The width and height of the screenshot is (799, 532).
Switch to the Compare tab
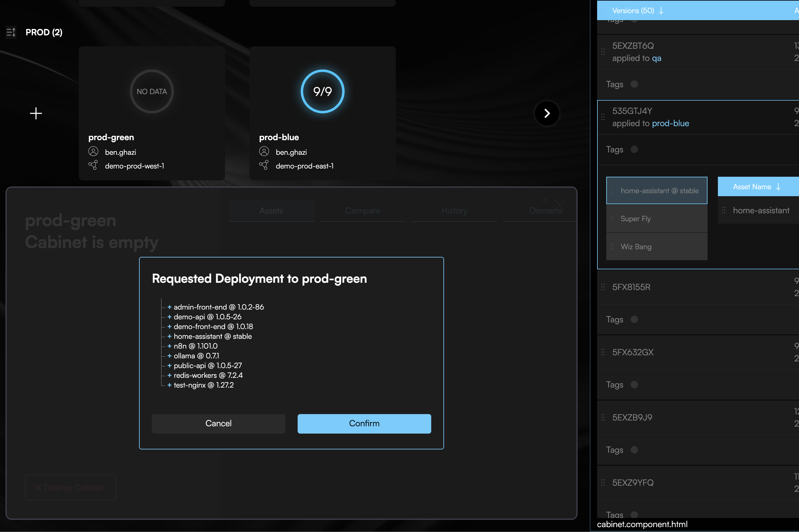[x=362, y=210]
